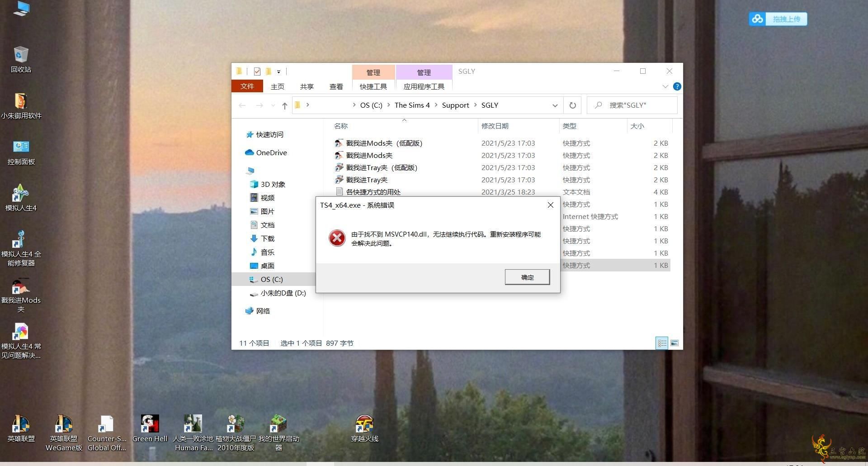The height and width of the screenshot is (466, 868).
Task: Click the 拖拽上传 cloud upload widget
Action: click(778, 19)
